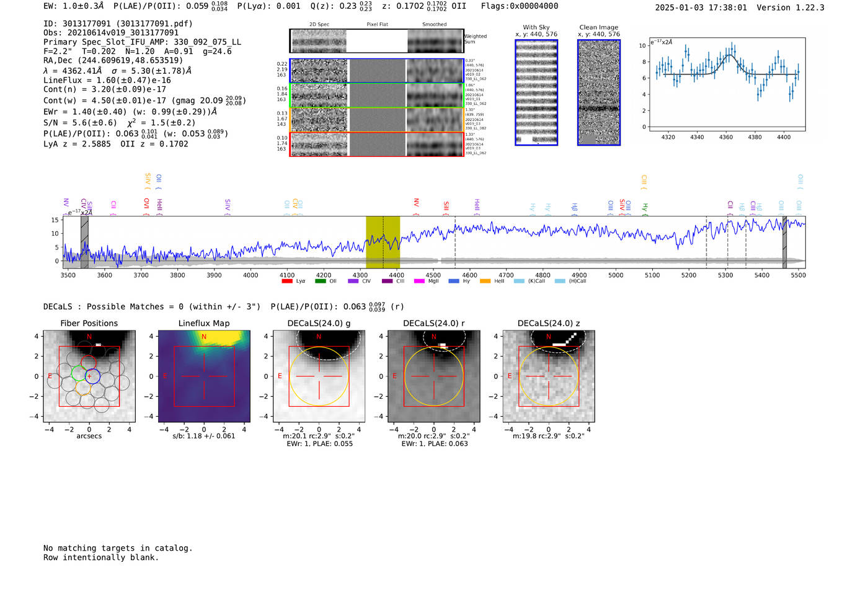This screenshot has height=591, width=868.
Task: Click the Cont(n) = 3.20(±0.09)e-17 line
Action: [105, 89]
